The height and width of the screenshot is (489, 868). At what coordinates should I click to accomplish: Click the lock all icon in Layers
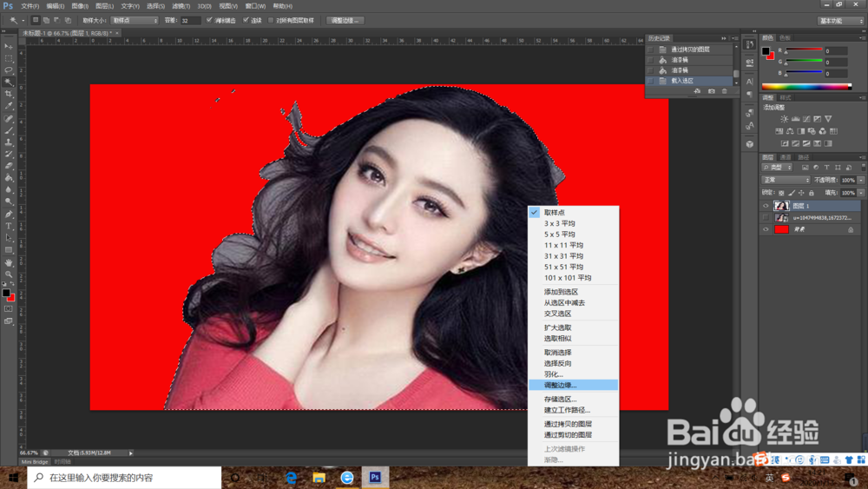[811, 193]
